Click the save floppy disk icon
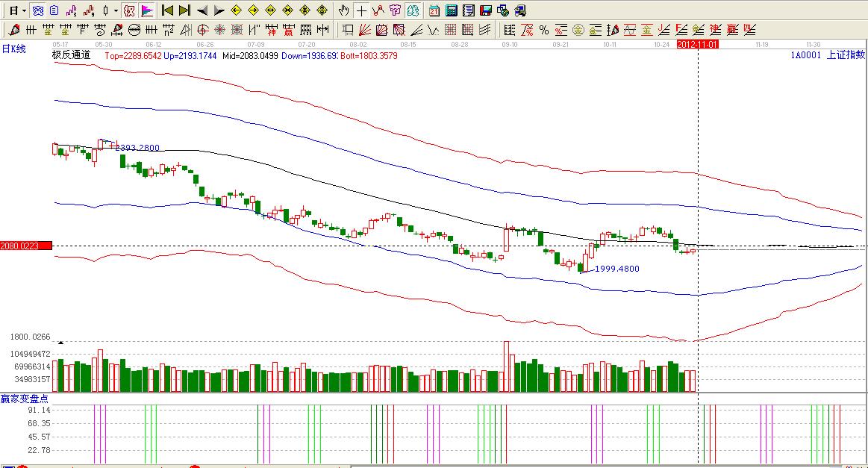Viewport: 868px width, 468px height. pyautogui.click(x=485, y=10)
